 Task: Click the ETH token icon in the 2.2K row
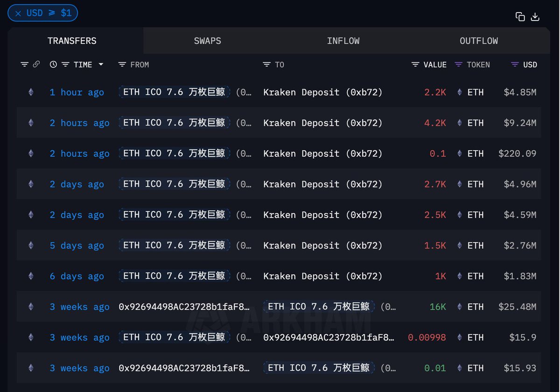460,92
